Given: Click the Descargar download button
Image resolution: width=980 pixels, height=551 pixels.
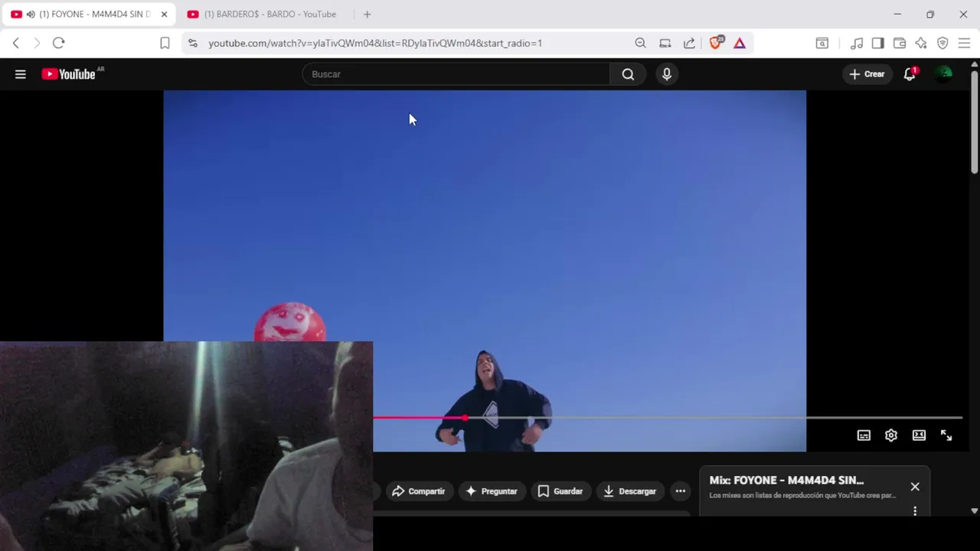Looking at the screenshot, I should click(x=629, y=491).
